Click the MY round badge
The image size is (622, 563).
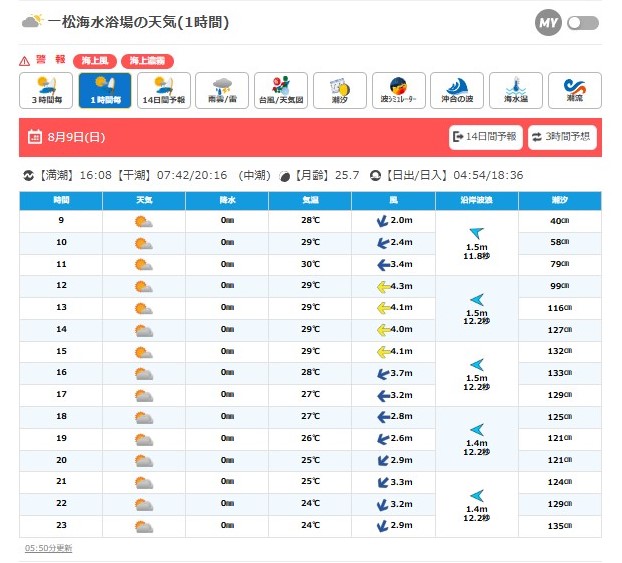pos(548,23)
